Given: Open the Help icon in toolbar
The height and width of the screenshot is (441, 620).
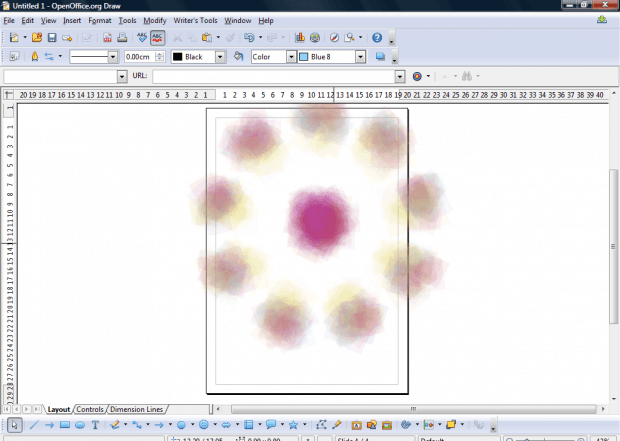Looking at the screenshot, I should click(377, 38).
